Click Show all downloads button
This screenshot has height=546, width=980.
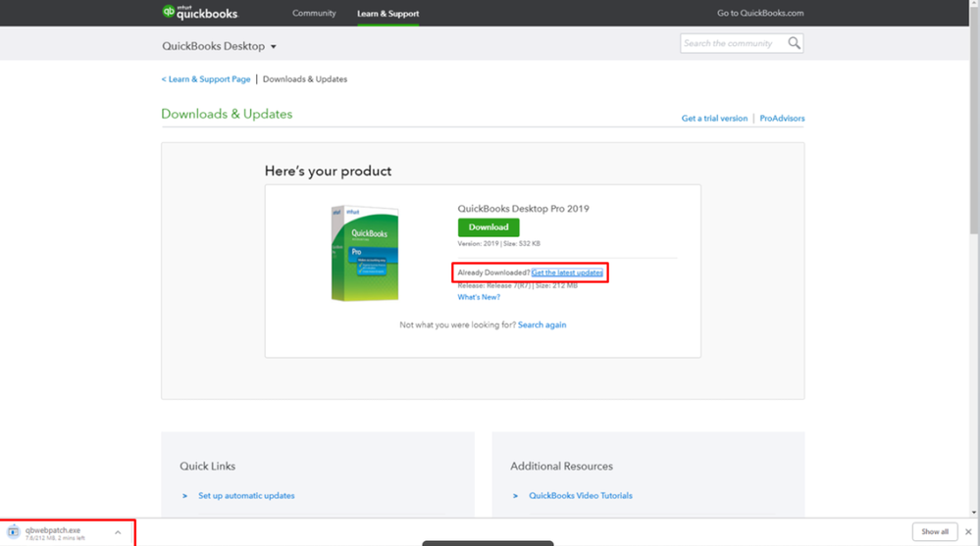click(934, 531)
